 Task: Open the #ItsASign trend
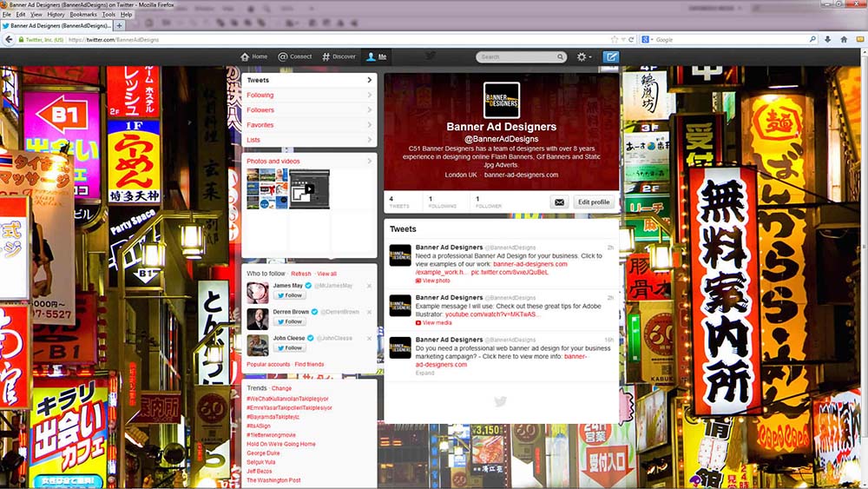coord(259,426)
